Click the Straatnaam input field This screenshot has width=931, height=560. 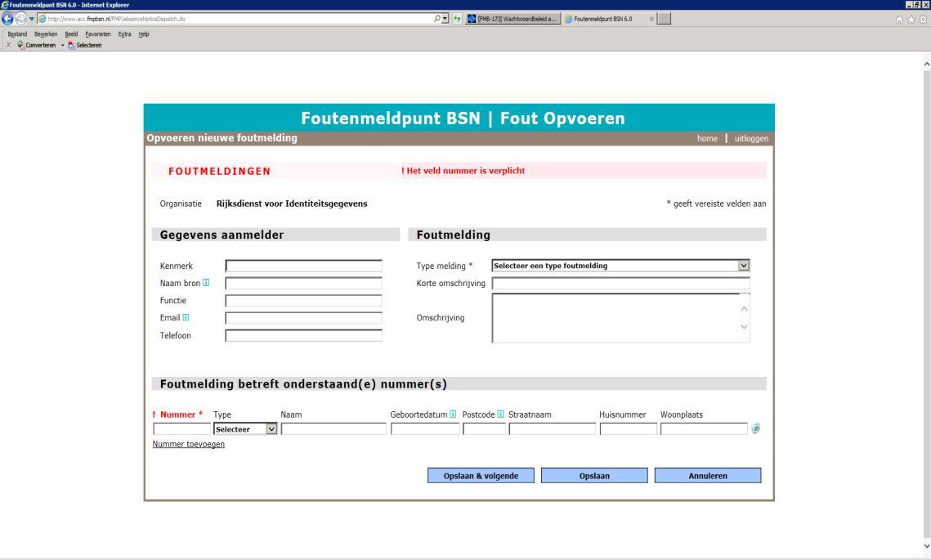pyautogui.click(x=553, y=428)
